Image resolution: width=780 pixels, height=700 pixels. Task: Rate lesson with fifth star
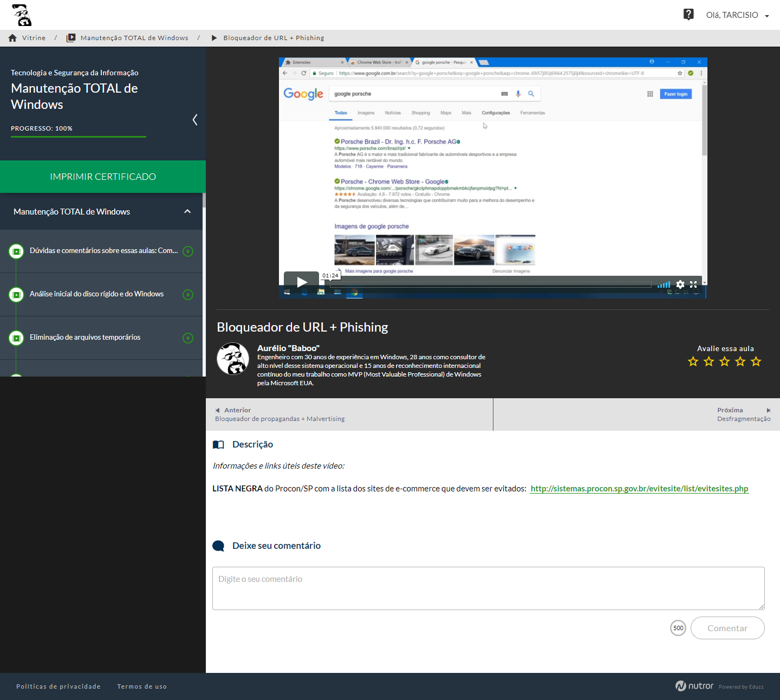tap(756, 361)
